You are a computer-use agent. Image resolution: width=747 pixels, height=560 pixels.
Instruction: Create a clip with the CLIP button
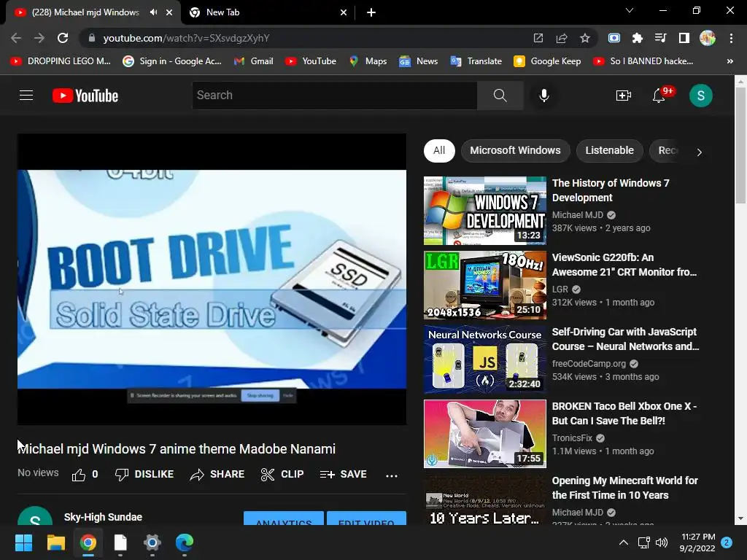282,474
